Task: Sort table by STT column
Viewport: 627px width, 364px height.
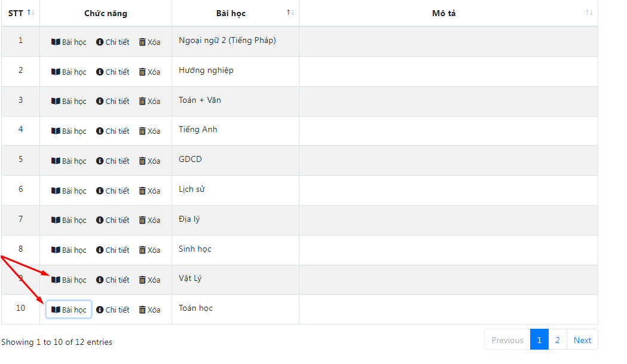Action: point(21,13)
